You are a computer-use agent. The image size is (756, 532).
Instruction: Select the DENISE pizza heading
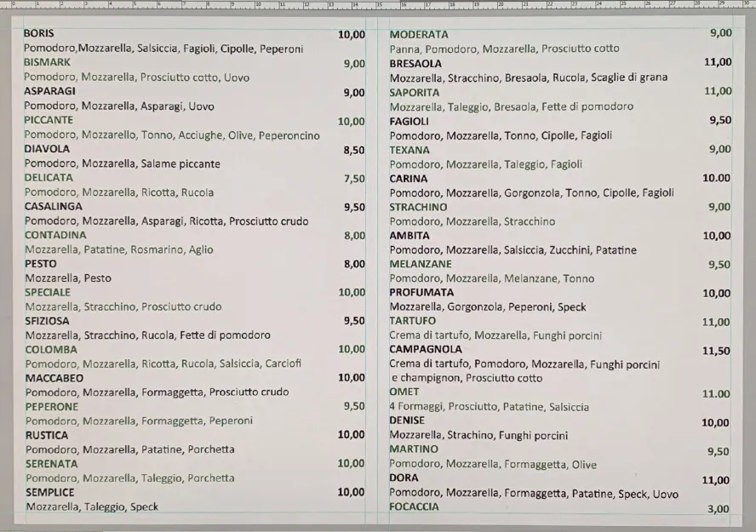click(x=406, y=420)
